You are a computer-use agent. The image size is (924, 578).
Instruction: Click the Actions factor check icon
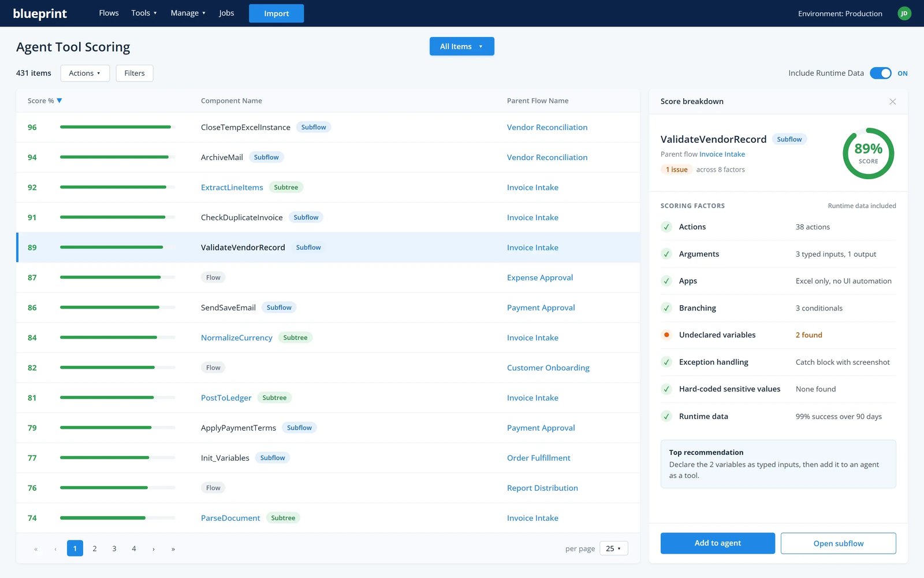666,227
